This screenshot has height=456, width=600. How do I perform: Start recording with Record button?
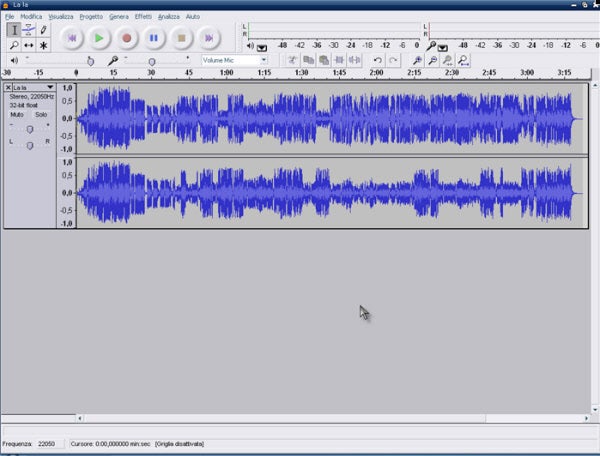click(x=127, y=38)
